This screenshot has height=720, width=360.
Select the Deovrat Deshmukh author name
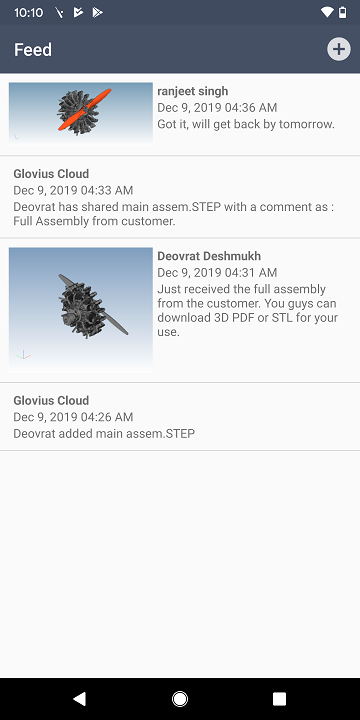pos(209,256)
